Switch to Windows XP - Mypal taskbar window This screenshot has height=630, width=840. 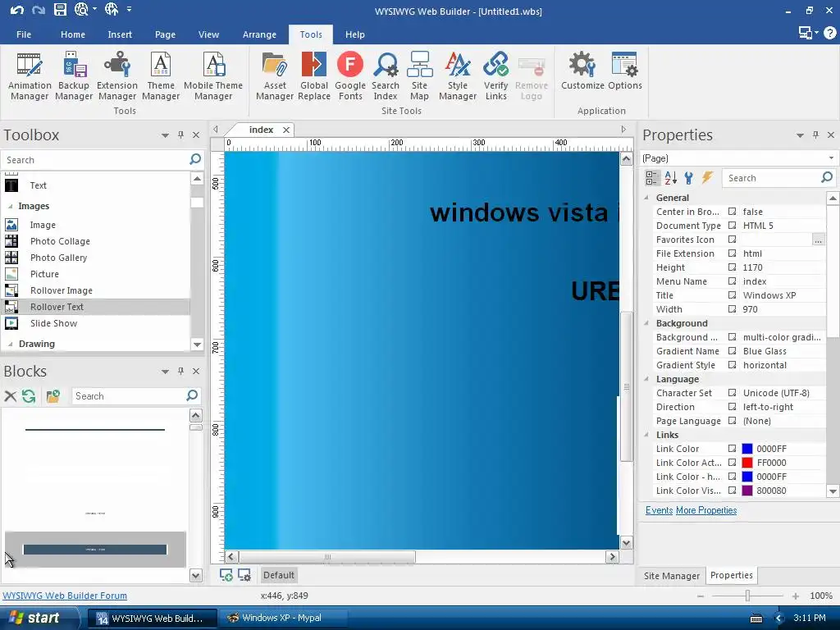point(282,618)
